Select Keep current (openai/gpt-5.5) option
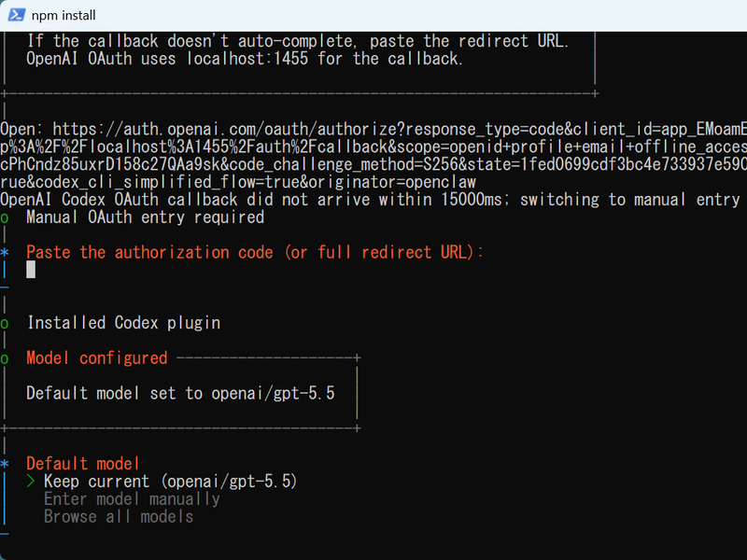The height and width of the screenshot is (560, 747). pos(171,482)
